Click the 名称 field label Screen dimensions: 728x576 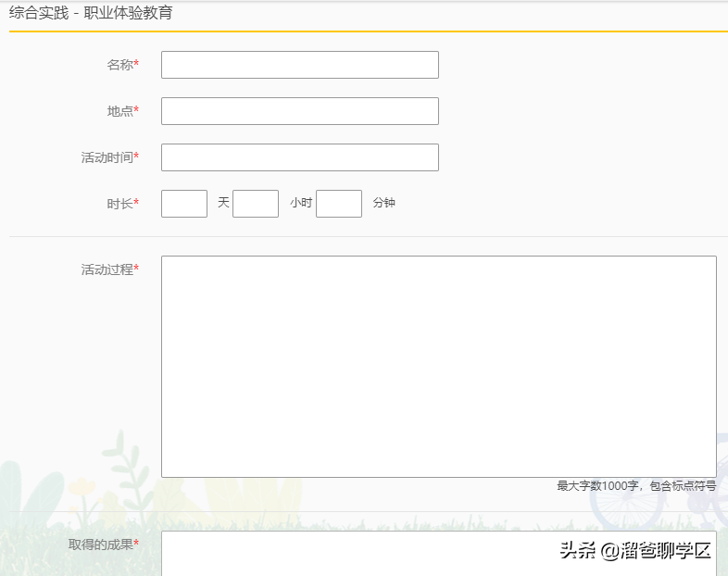[x=123, y=65]
